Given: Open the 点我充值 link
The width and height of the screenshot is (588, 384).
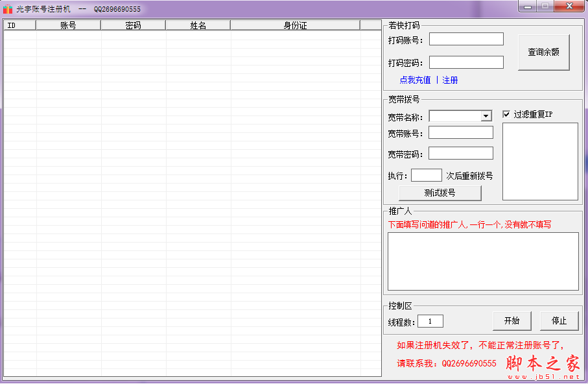Looking at the screenshot, I should tap(415, 80).
